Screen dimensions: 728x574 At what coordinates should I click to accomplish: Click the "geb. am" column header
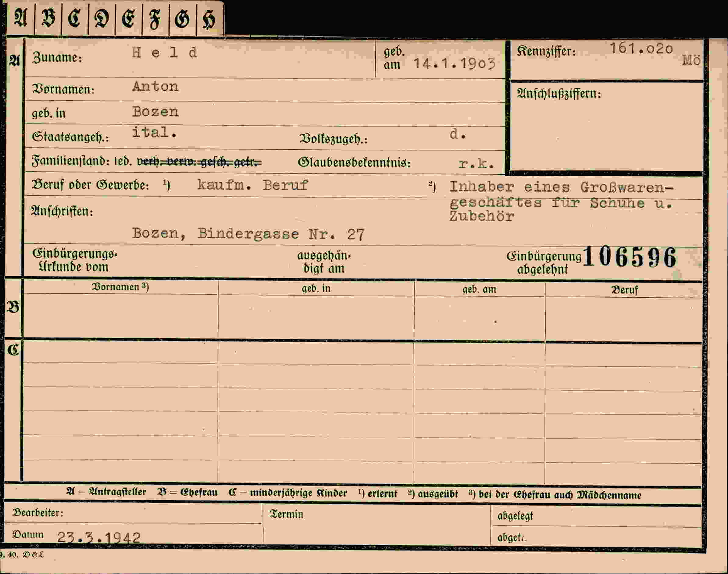click(480, 289)
